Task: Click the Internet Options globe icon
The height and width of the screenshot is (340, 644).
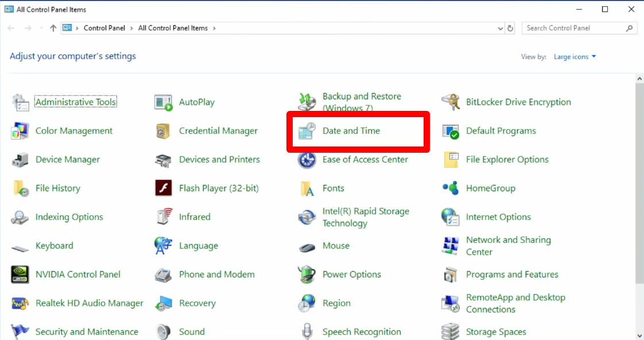Action: coord(451,217)
